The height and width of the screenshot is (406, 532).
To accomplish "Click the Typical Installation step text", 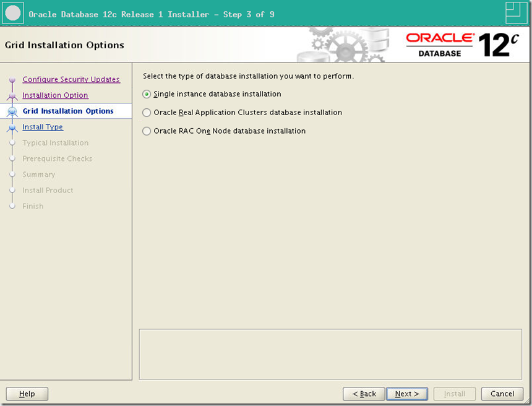I will (x=56, y=143).
